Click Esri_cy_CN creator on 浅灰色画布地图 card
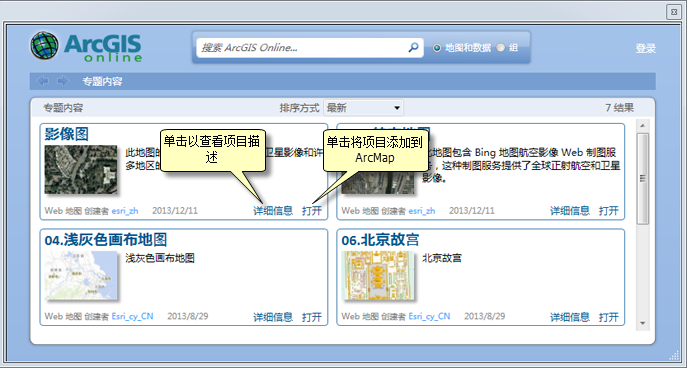The height and width of the screenshot is (368, 687). 132,316
